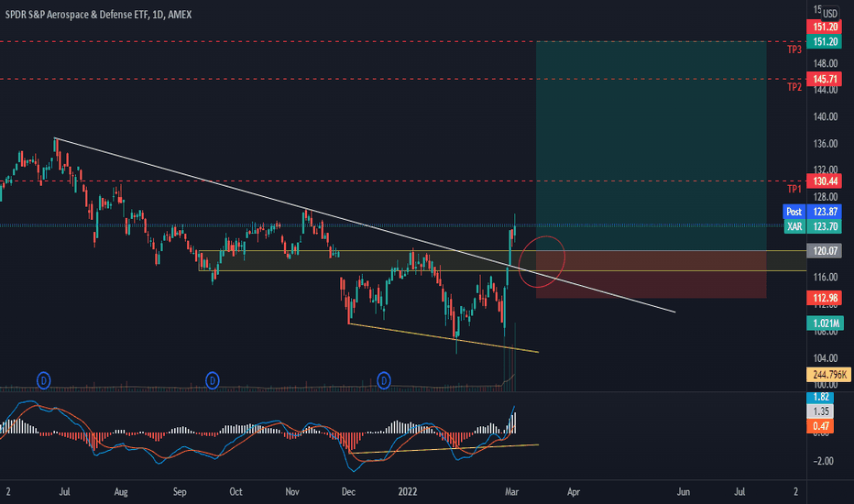Image resolution: width=854 pixels, height=504 pixels.
Task: Click the SPDR S&P Aerospace & Defense ETF title
Action: point(77,15)
